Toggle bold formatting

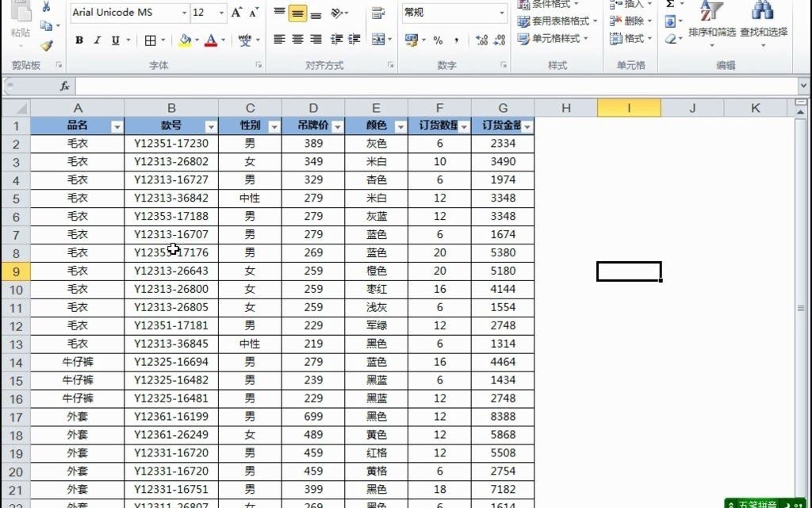tap(79, 39)
